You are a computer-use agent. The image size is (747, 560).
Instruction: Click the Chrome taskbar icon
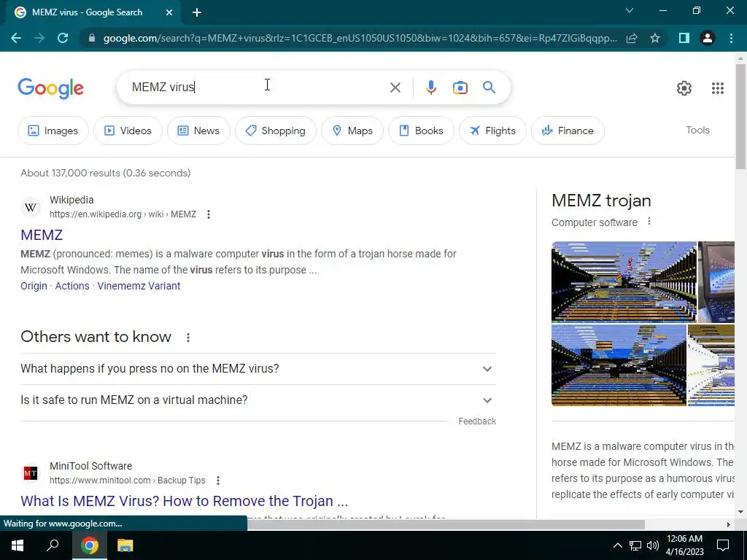pos(89,545)
